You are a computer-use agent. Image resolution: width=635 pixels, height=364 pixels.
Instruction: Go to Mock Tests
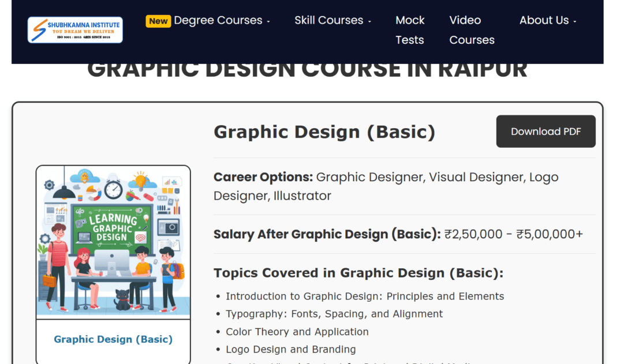tap(410, 30)
